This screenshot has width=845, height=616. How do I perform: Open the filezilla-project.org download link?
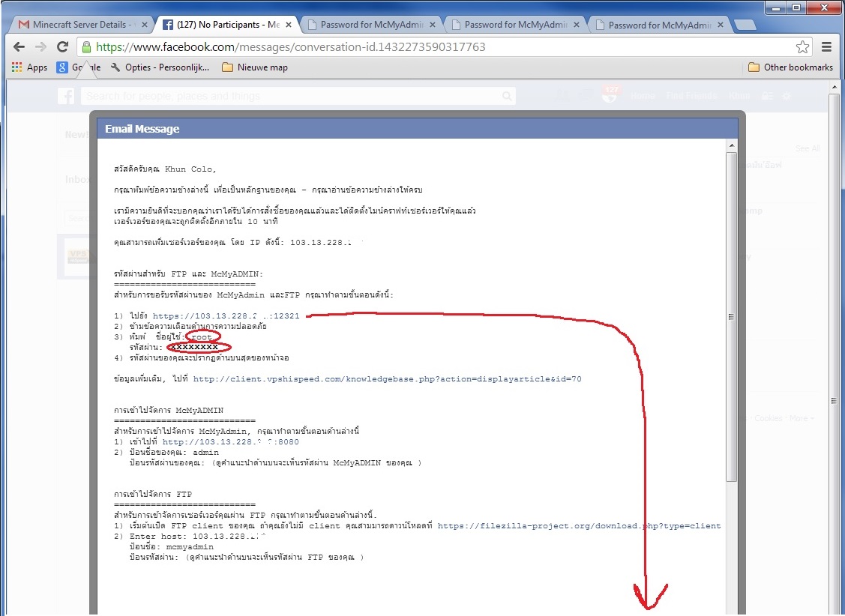pos(579,526)
